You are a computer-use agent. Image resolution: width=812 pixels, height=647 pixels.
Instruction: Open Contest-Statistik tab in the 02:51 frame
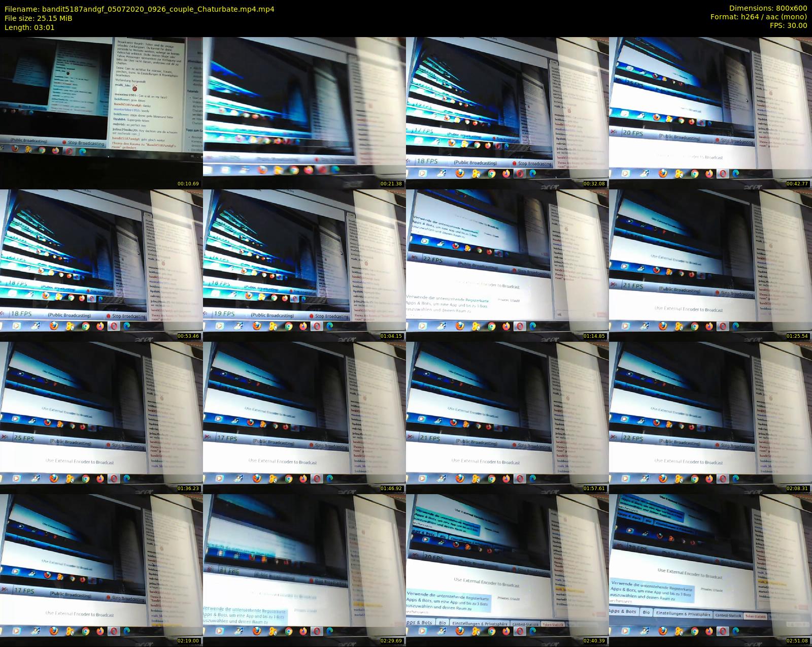(x=728, y=615)
